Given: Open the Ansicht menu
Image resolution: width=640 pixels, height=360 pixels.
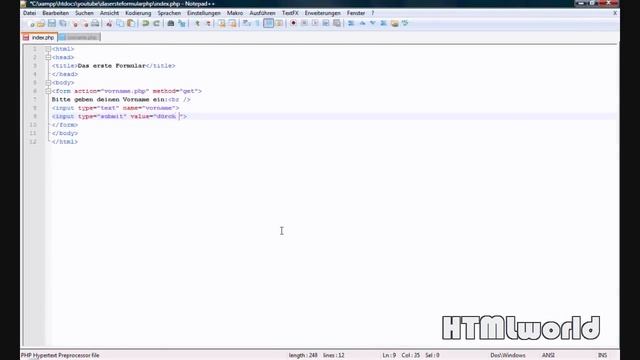Looking at the screenshot, I should [109, 13].
